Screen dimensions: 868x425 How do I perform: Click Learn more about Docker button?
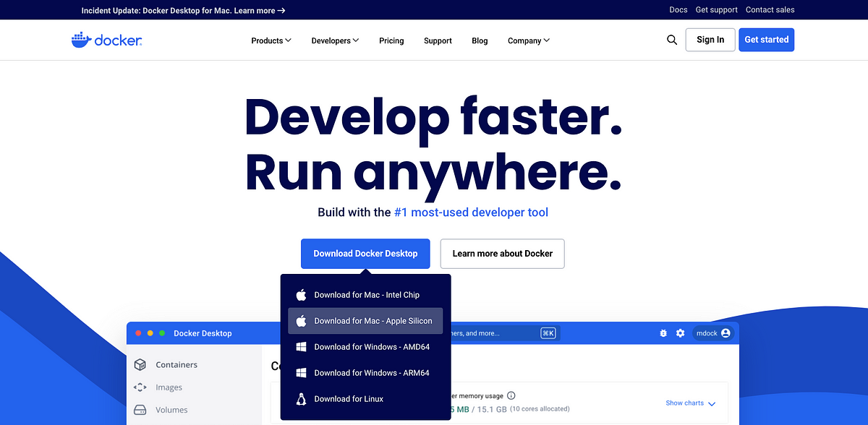coord(503,254)
